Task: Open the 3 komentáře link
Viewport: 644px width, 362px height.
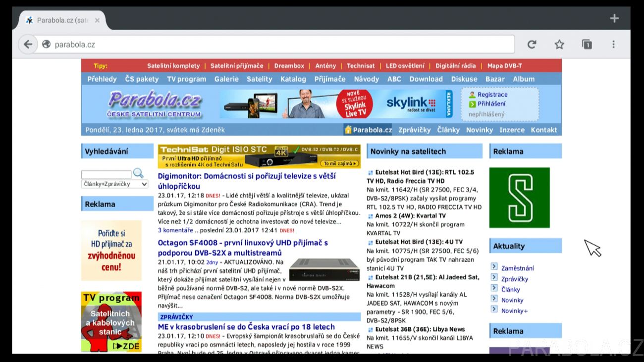Action: click(x=175, y=230)
